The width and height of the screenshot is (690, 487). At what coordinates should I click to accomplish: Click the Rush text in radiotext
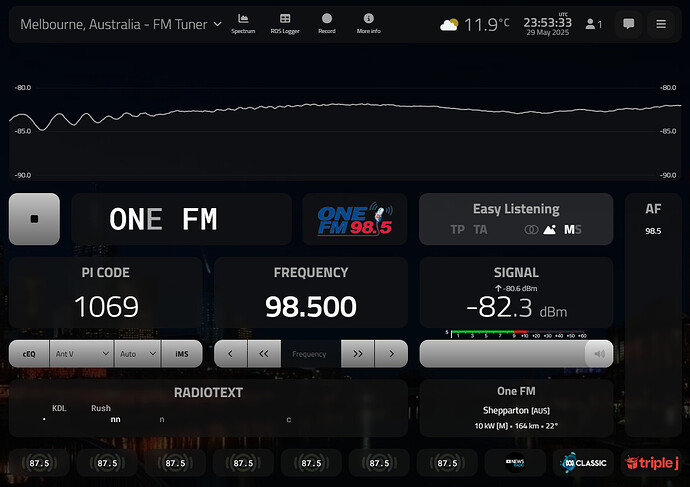click(101, 408)
